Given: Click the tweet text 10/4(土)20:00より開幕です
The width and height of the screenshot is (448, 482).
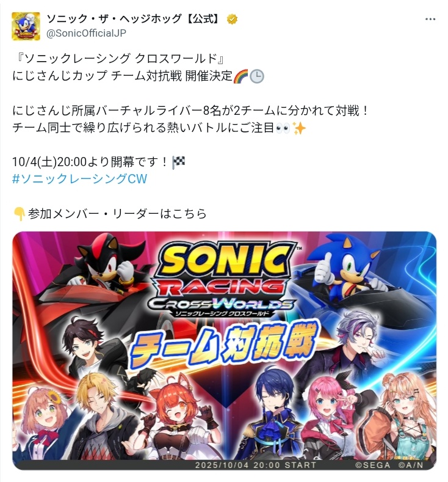Looking at the screenshot, I should [x=90, y=162].
